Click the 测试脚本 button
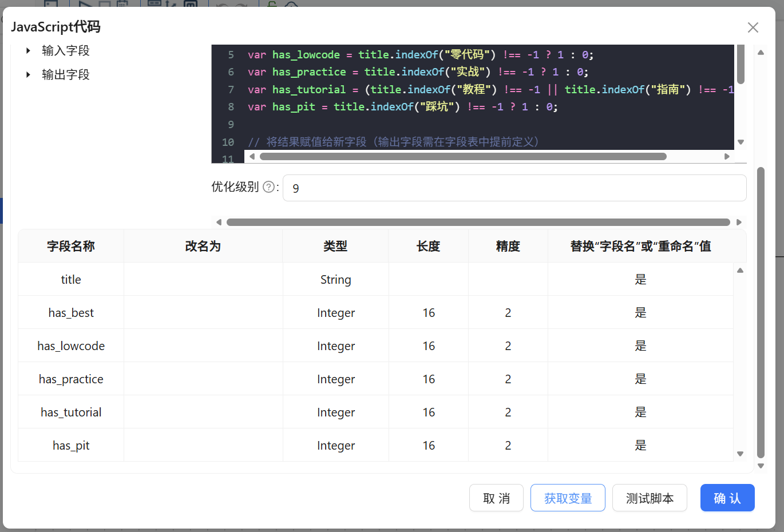 [650, 498]
